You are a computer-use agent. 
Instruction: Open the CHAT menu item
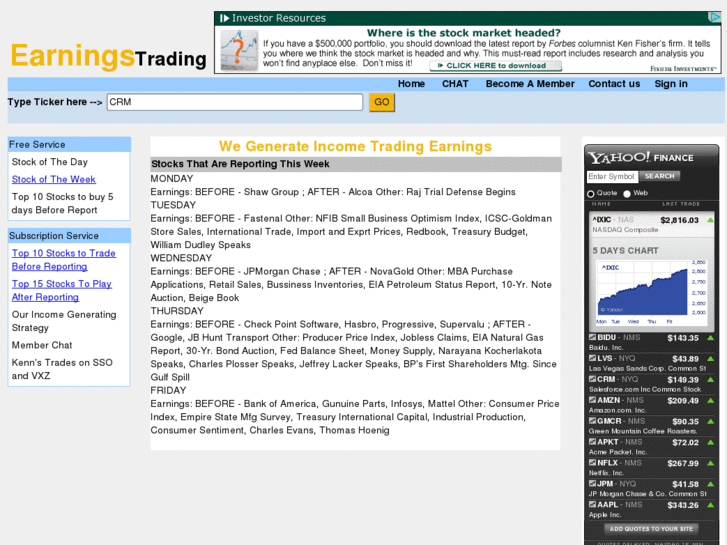pyautogui.click(x=455, y=84)
